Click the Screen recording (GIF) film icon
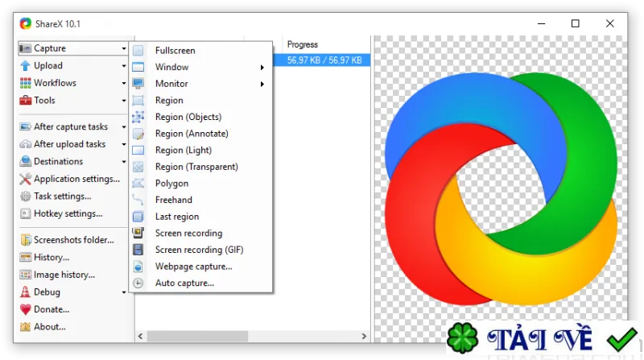The image size is (644, 360). 138,250
